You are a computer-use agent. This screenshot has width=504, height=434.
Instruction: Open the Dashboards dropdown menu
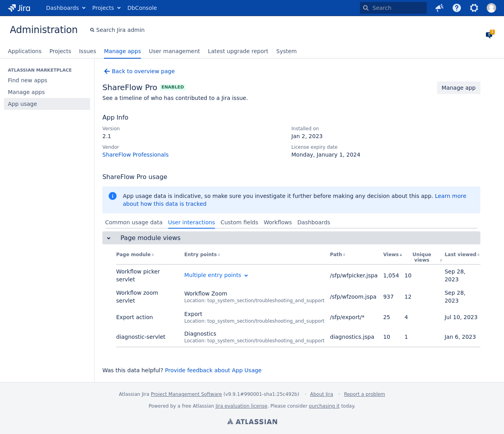tap(66, 8)
